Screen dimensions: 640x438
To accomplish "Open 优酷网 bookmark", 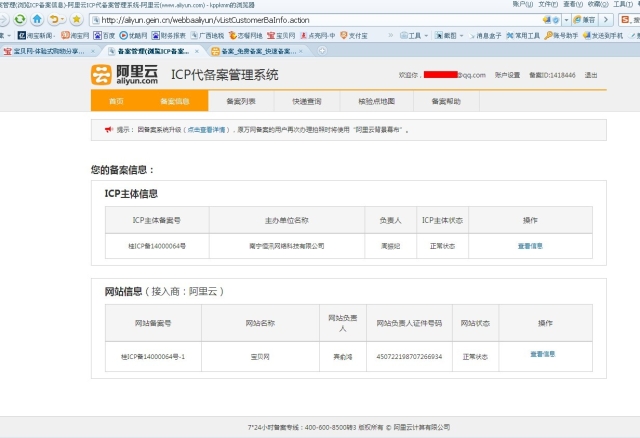I will [133, 36].
